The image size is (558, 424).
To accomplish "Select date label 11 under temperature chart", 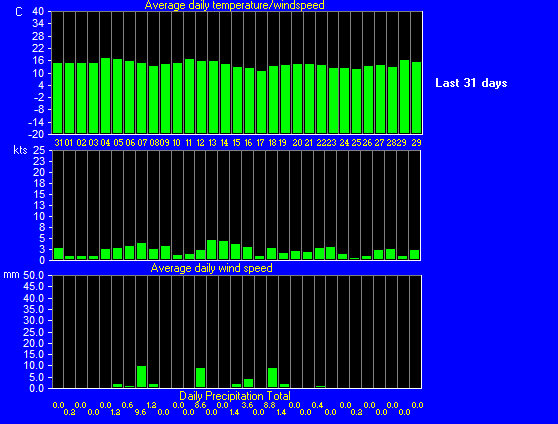I will 189,143.
